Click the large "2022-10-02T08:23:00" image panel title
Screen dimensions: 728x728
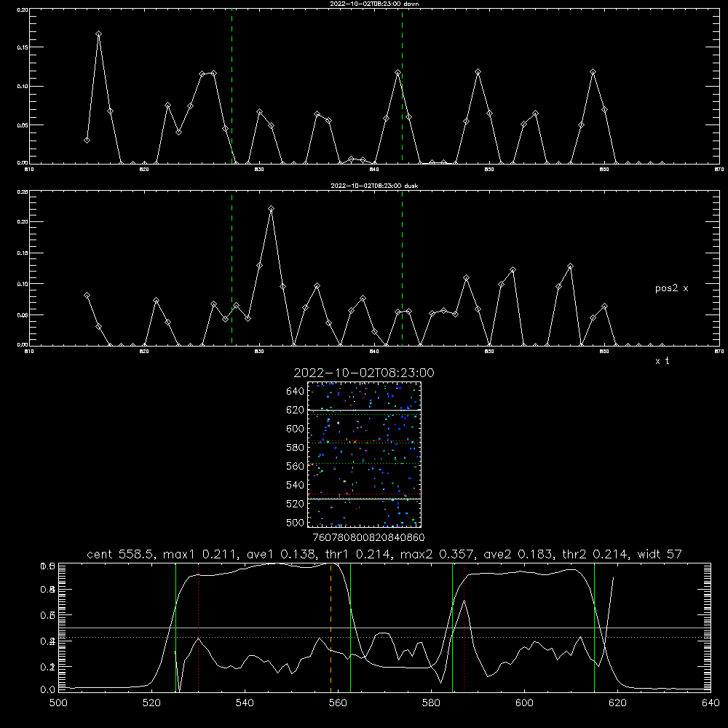(x=364, y=373)
